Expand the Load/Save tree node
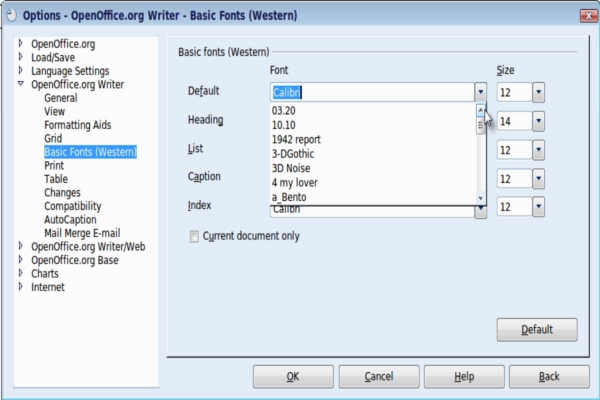Viewport: 600px width, 400px height. click(21, 57)
